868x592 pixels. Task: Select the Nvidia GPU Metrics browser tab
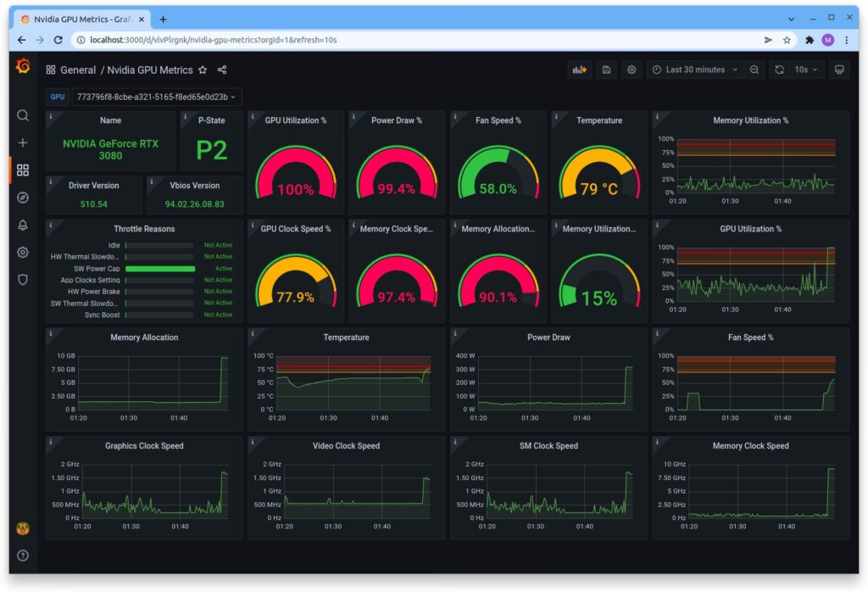pos(83,20)
